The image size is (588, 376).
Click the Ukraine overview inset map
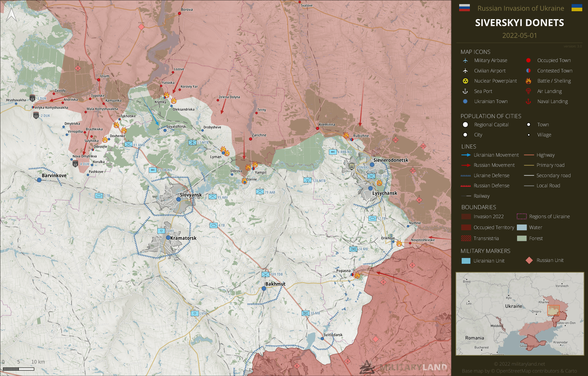pyautogui.click(x=520, y=314)
